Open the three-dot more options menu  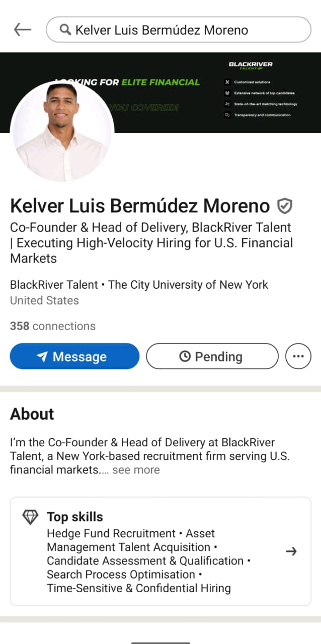point(298,356)
